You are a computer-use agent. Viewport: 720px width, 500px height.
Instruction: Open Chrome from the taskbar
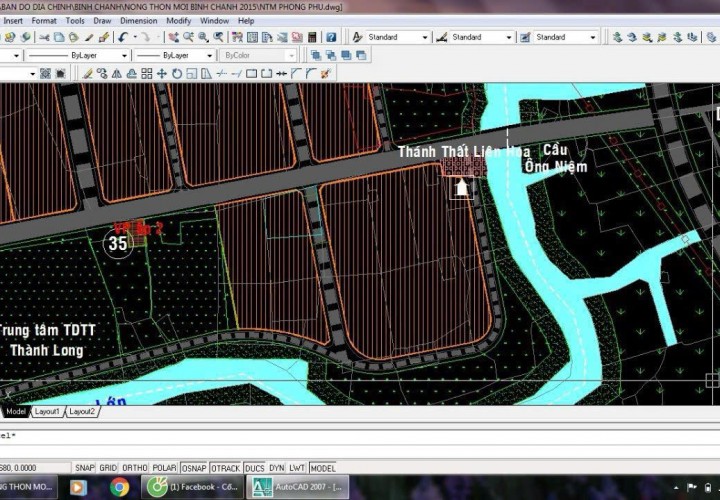pyautogui.click(x=120, y=487)
